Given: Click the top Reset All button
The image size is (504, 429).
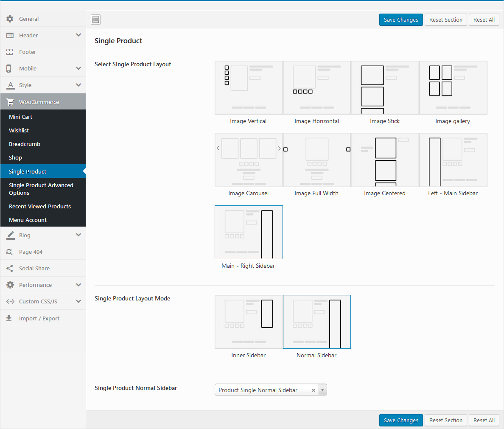Looking at the screenshot, I should click(484, 20).
